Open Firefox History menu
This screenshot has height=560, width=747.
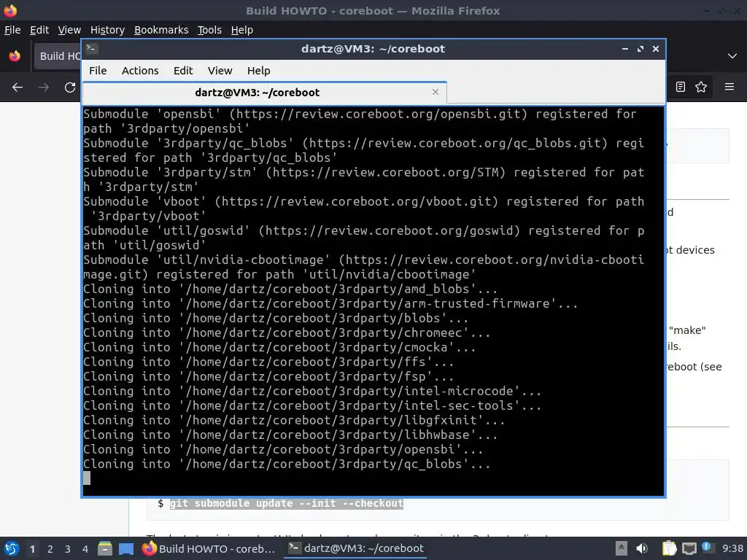coord(107,30)
